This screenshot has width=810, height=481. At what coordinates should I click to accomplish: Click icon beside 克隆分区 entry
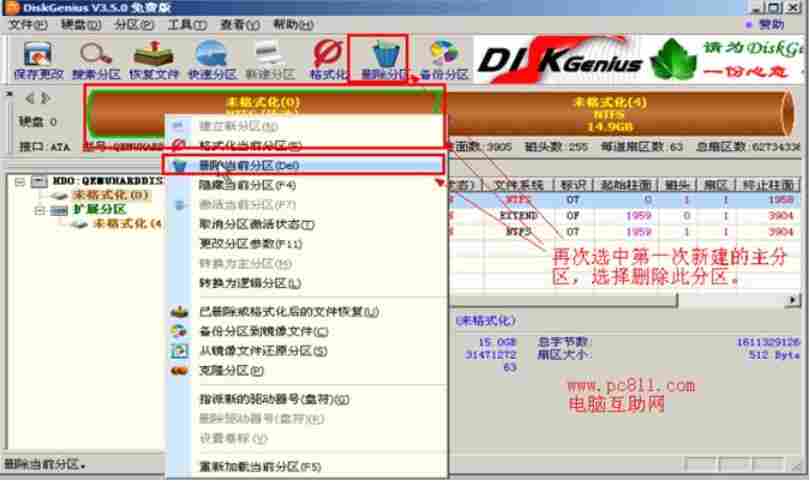tap(179, 371)
